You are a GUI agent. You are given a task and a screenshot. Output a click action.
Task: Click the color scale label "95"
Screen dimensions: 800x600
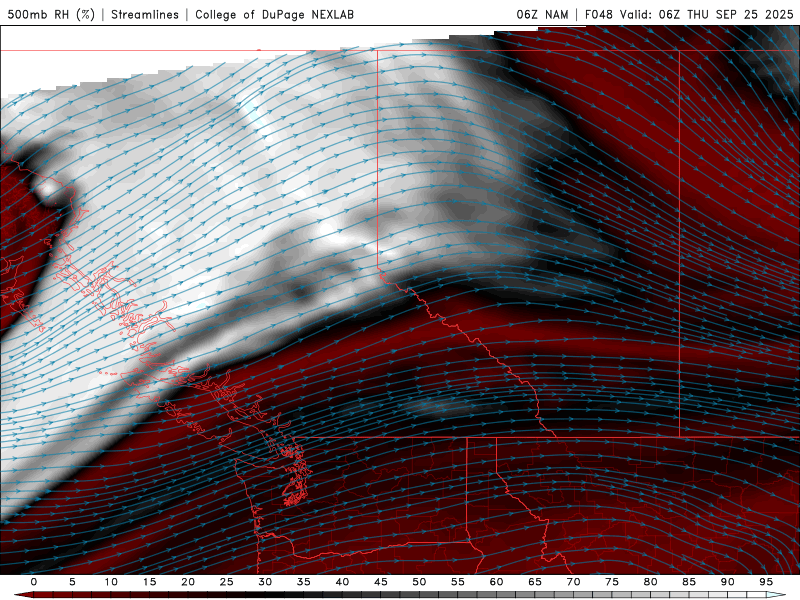pos(766,582)
